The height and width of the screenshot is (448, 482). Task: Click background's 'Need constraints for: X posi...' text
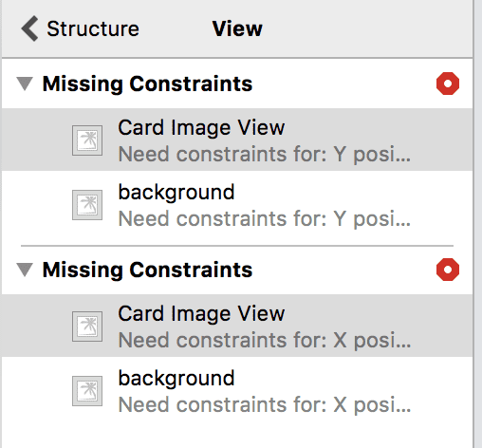(265, 404)
